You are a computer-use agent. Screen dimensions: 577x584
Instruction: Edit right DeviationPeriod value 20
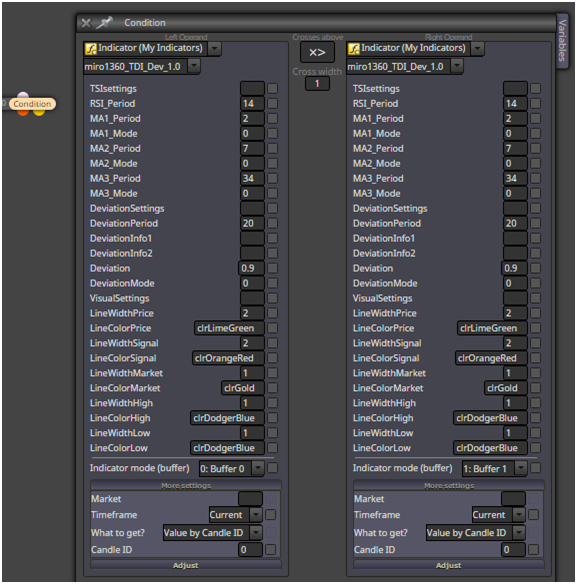515,223
